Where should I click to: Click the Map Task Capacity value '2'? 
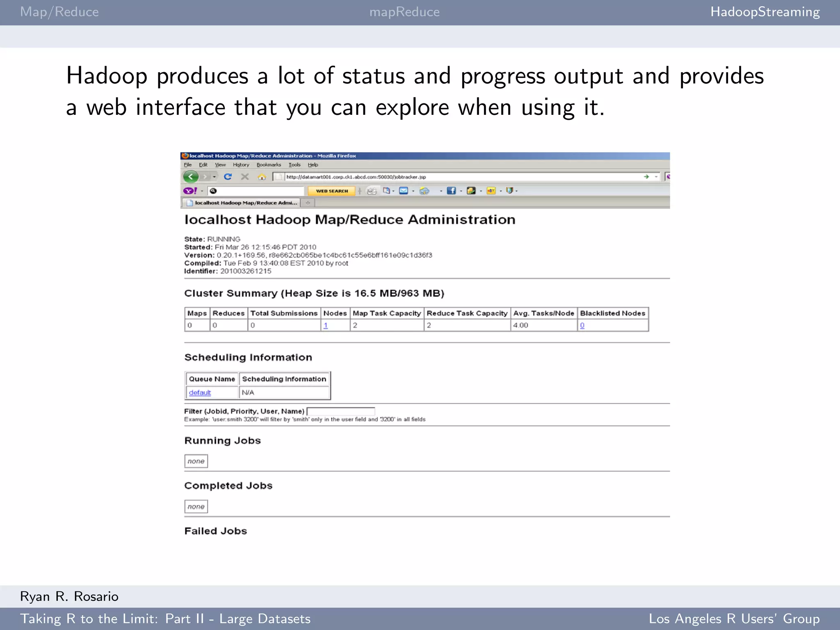(355, 325)
